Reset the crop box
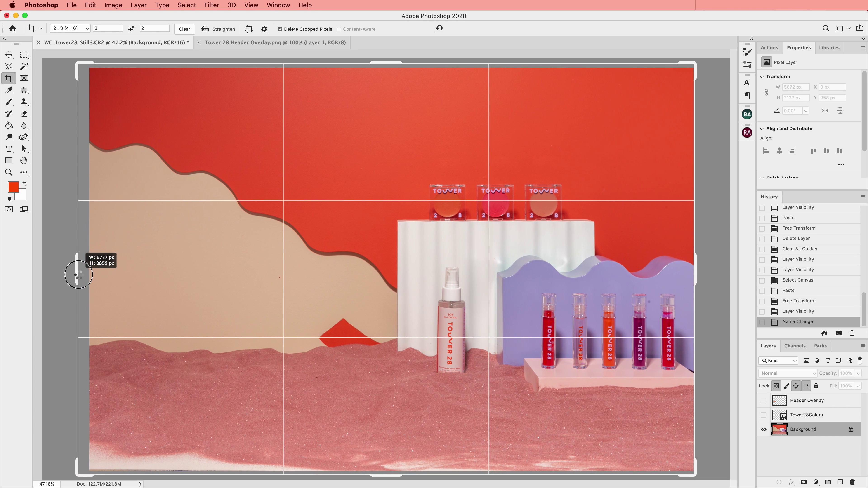Screen dimensions: 868x488 (439, 29)
